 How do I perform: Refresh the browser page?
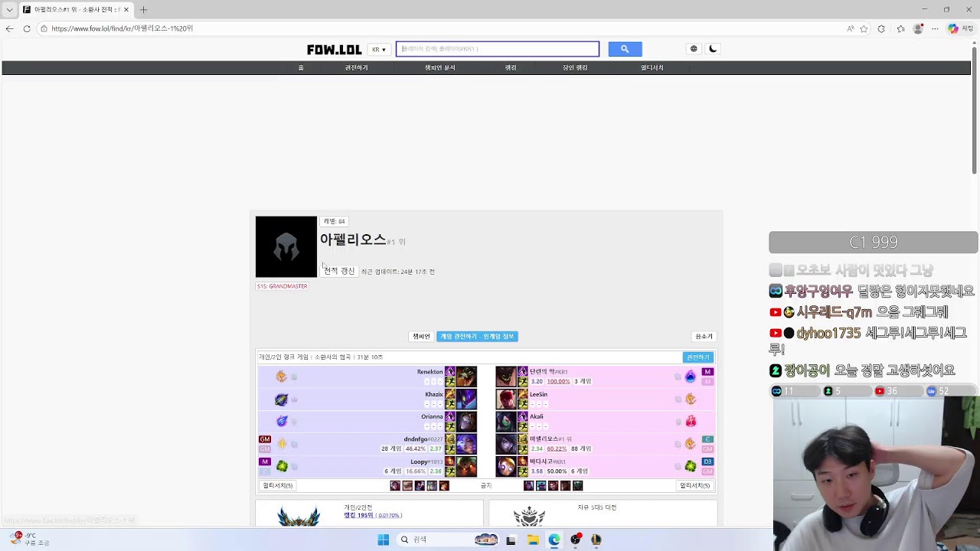(x=27, y=28)
